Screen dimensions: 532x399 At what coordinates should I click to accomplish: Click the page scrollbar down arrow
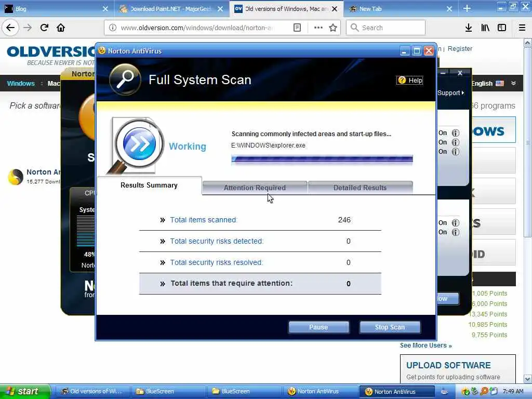(x=528, y=379)
